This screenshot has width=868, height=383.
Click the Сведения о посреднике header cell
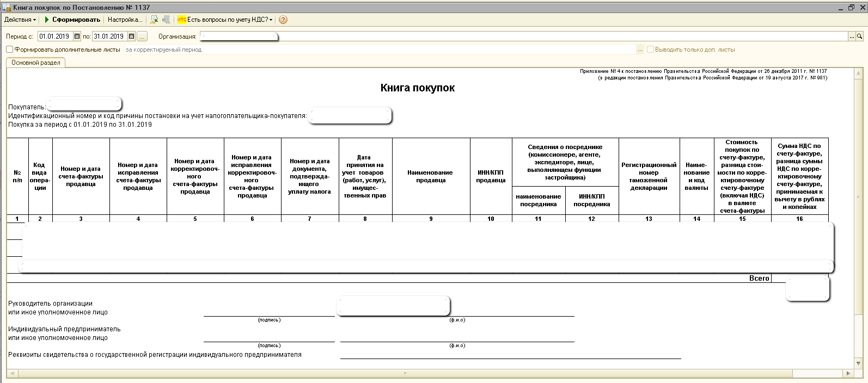[565, 162]
